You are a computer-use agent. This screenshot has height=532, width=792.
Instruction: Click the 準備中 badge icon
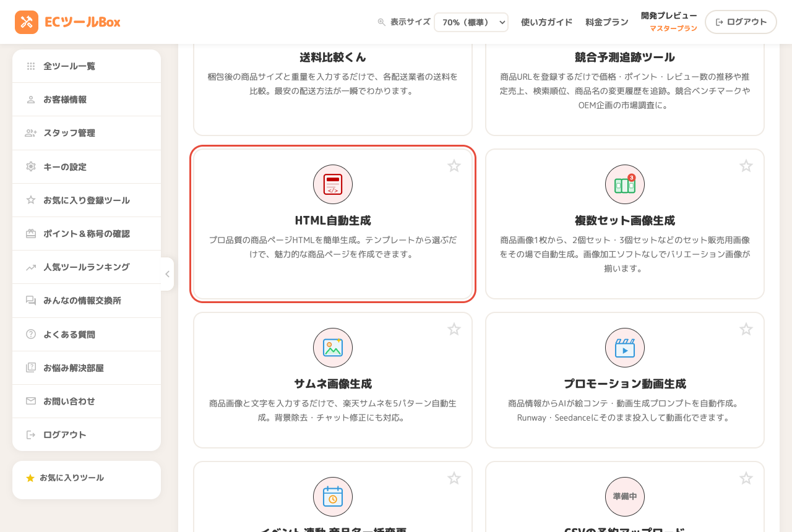pyautogui.click(x=625, y=497)
